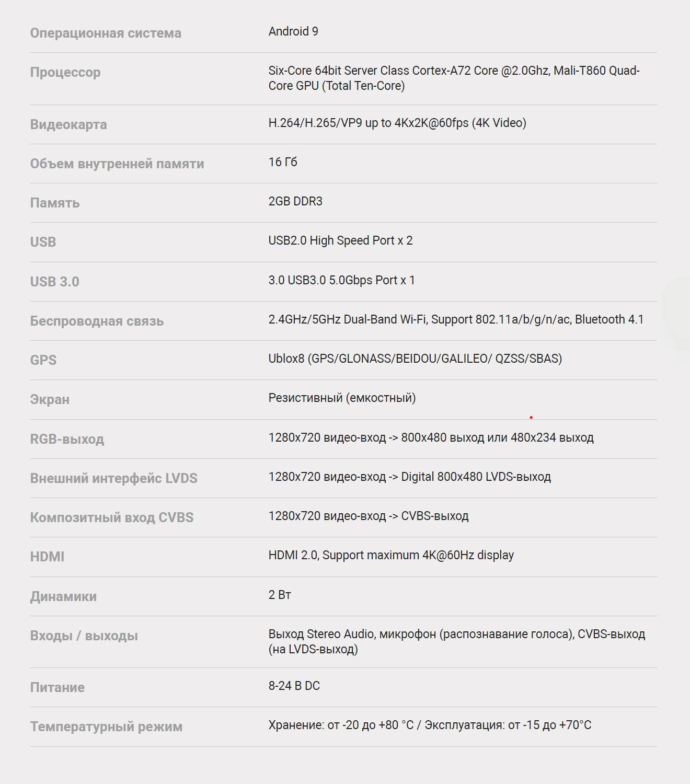
Task: Click the H.264/H.265/VP9 video value
Action: pyautogui.click(x=397, y=123)
